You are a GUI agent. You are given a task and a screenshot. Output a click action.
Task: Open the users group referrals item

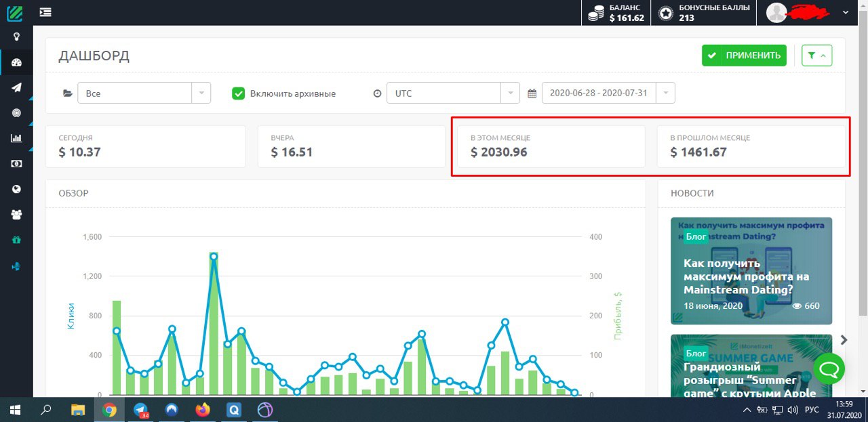(x=16, y=215)
